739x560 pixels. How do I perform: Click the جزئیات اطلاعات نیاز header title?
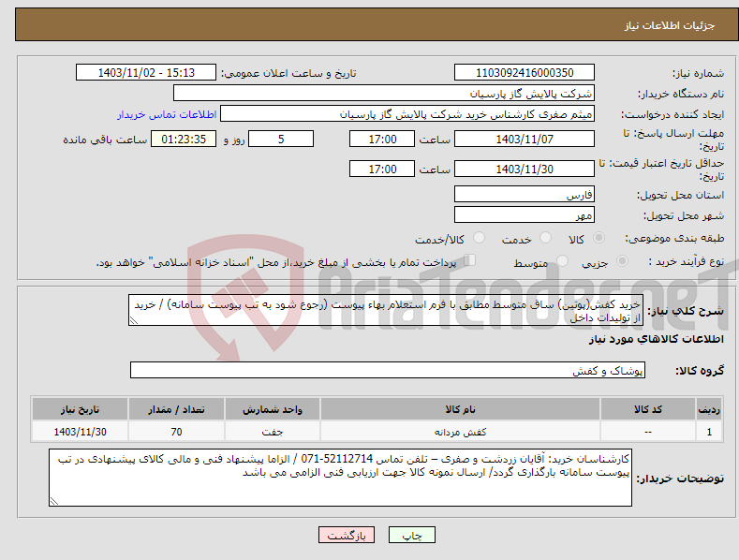point(670,25)
